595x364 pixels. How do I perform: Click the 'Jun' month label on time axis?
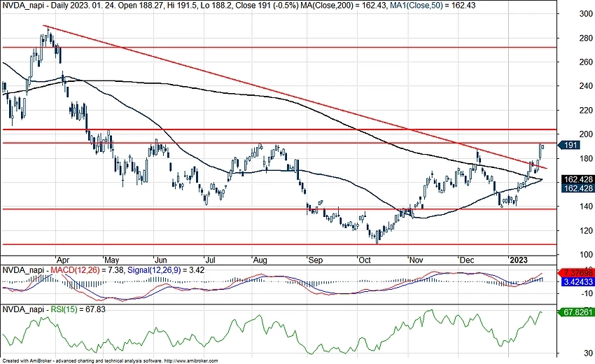(x=161, y=260)
